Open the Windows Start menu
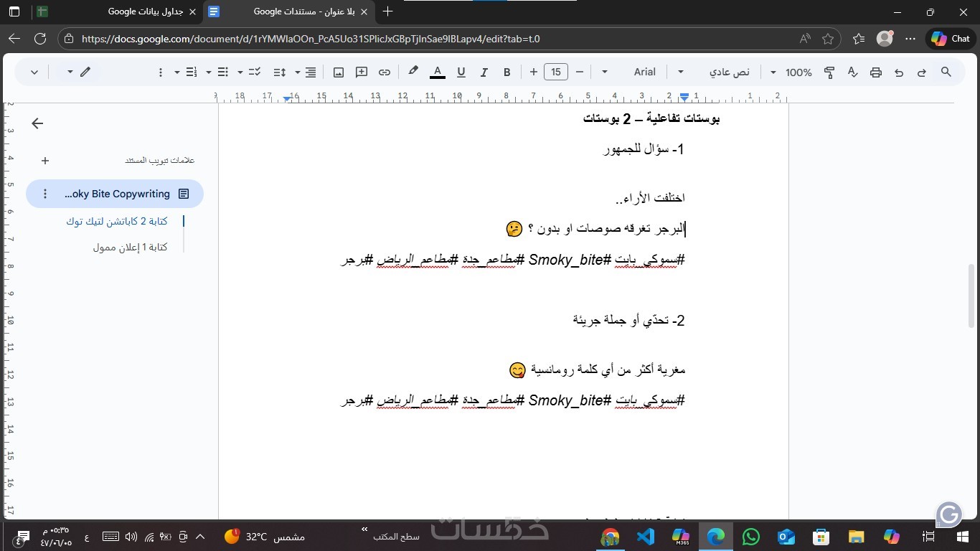980x551 pixels. [962, 536]
